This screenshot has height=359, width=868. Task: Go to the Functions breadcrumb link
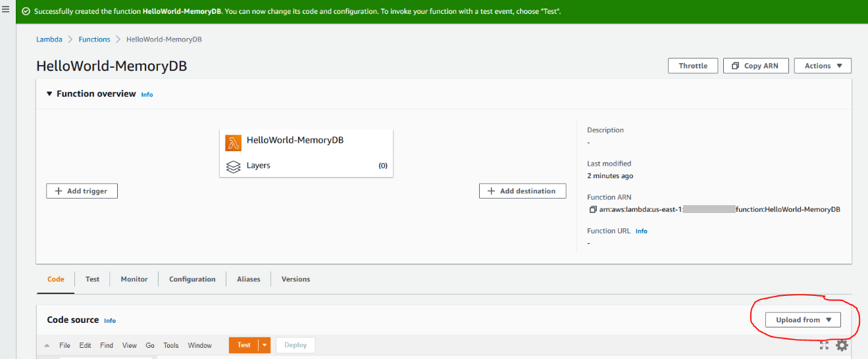[x=94, y=39]
